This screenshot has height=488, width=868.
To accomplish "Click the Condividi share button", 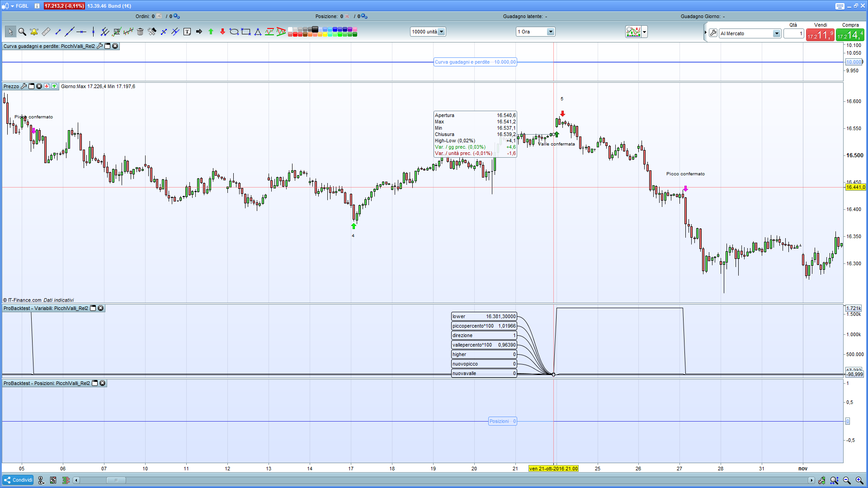I will [19, 480].
